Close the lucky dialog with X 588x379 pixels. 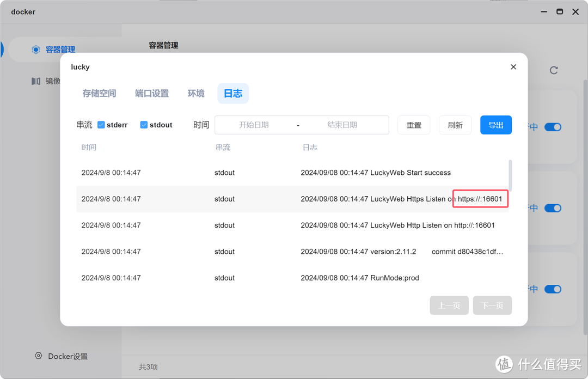(x=513, y=67)
